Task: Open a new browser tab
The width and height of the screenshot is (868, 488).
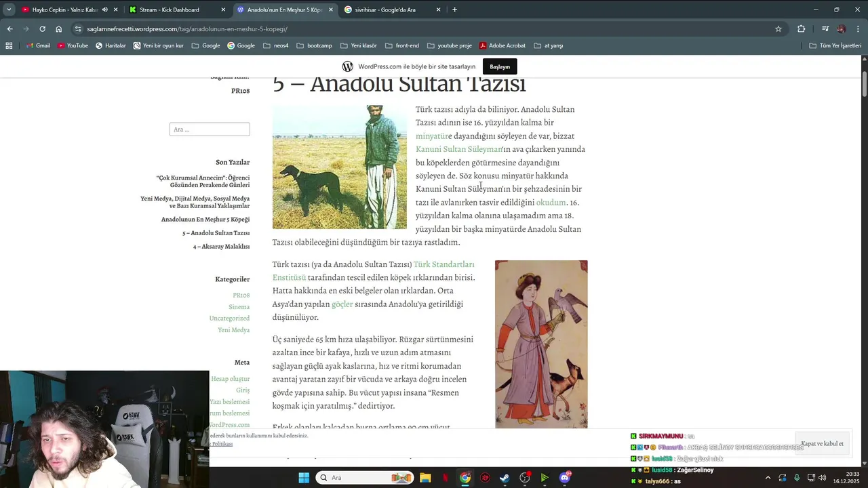Action: [x=454, y=9]
